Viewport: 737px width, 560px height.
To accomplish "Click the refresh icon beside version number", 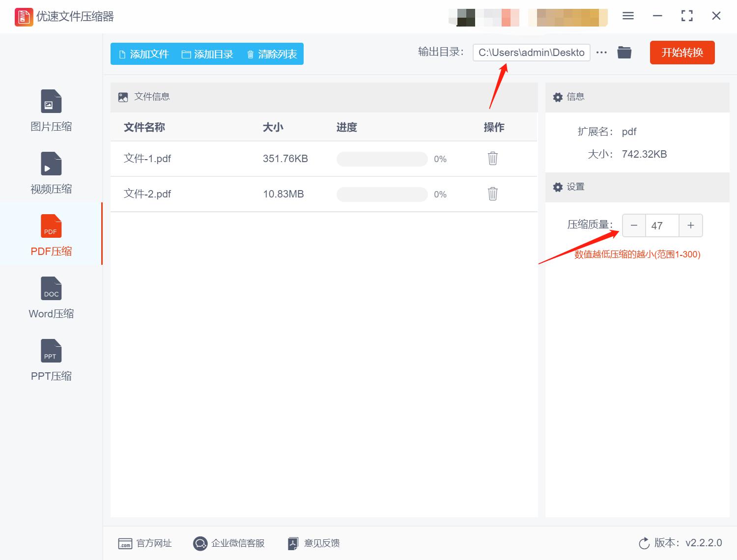I will coord(644,543).
